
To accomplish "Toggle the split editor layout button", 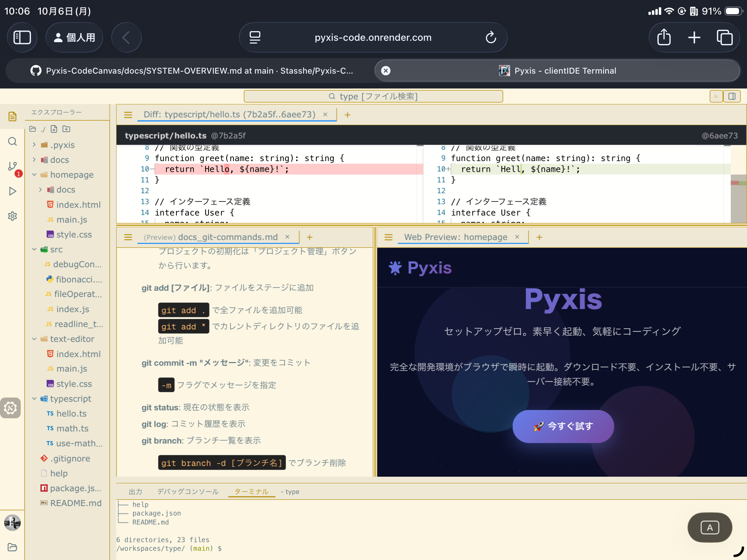I will [x=732, y=96].
